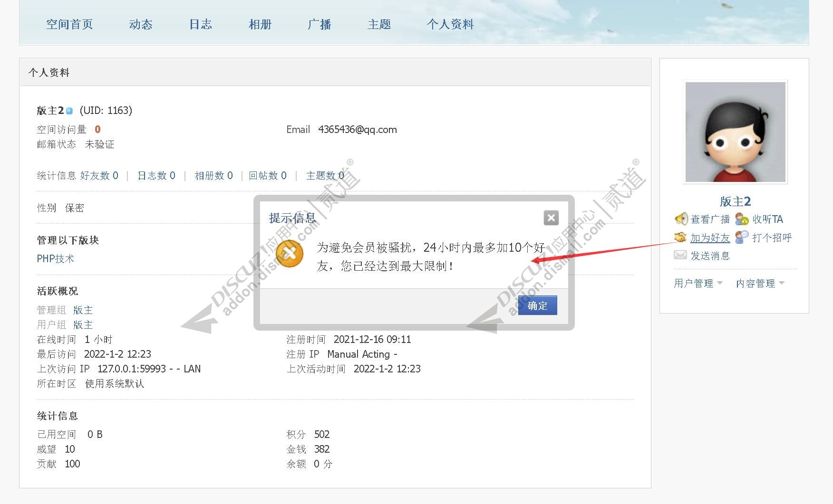The image size is (833, 504).
Task: Click the 发送消息 link
Action: [710, 256]
